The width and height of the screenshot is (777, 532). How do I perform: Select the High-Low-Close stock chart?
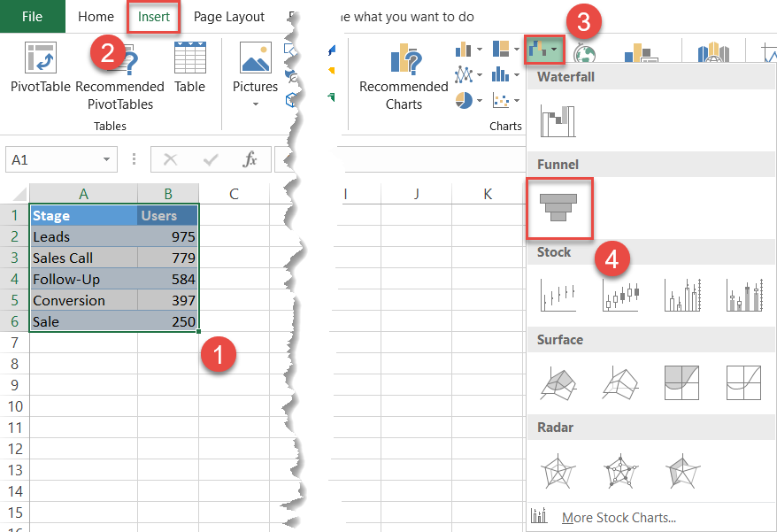(x=558, y=296)
